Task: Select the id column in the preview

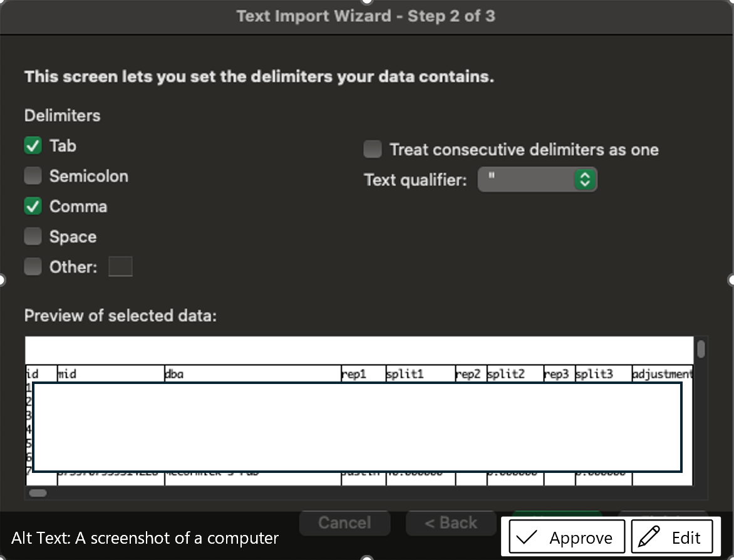Action: coord(33,374)
